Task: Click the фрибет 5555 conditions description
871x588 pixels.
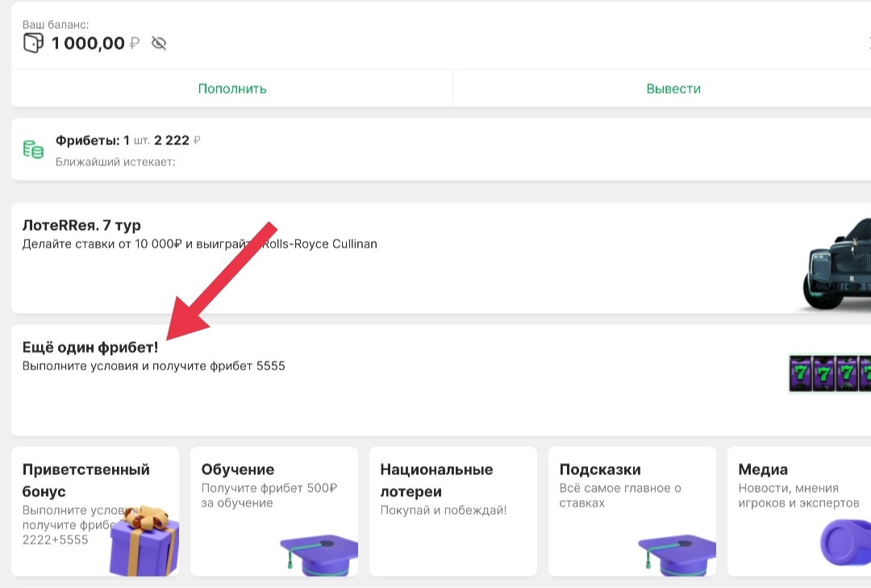Action: coord(153,366)
